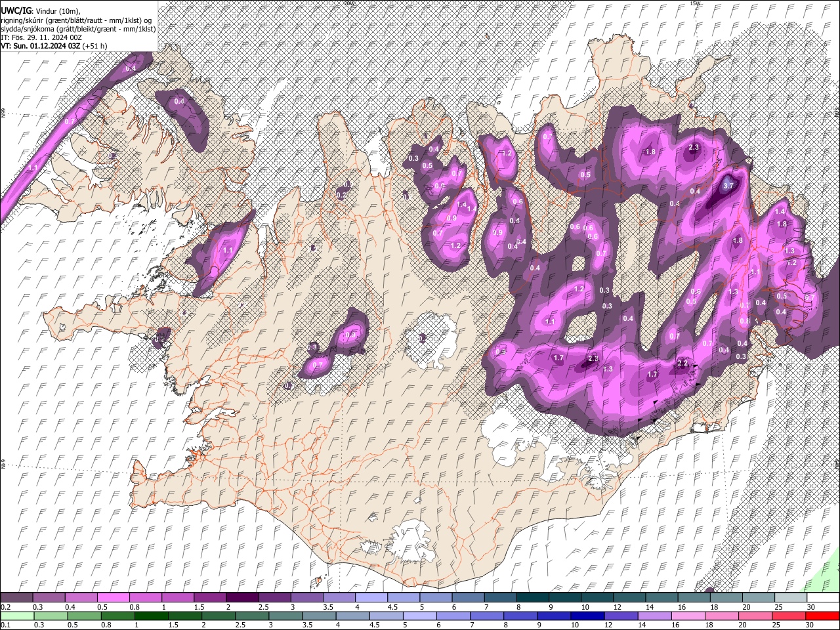Click the 'rigning/skúrir' legend description line
840x630 pixels.
pyautogui.click(x=76, y=20)
